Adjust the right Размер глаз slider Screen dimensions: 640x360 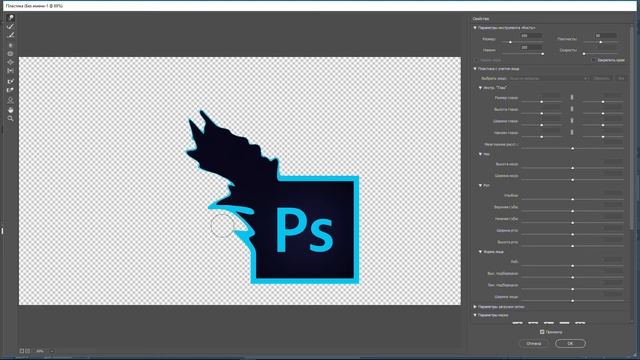[603, 102]
